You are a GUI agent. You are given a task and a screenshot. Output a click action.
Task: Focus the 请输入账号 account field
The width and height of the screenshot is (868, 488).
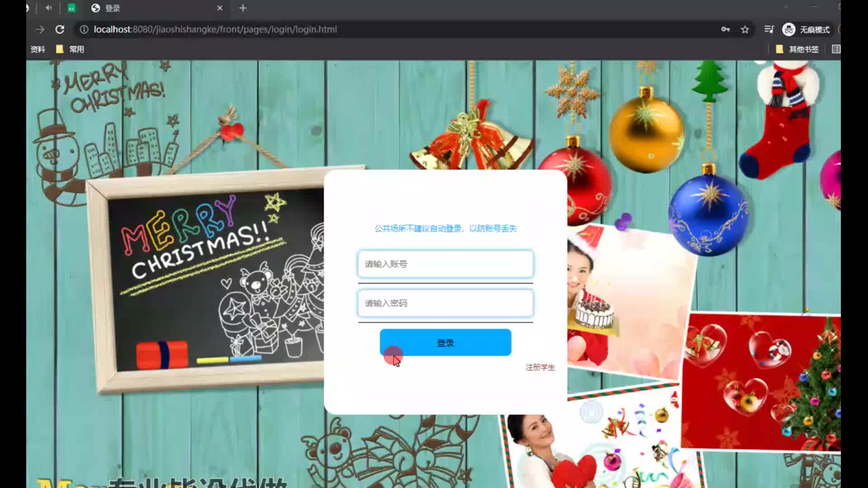tap(445, 264)
